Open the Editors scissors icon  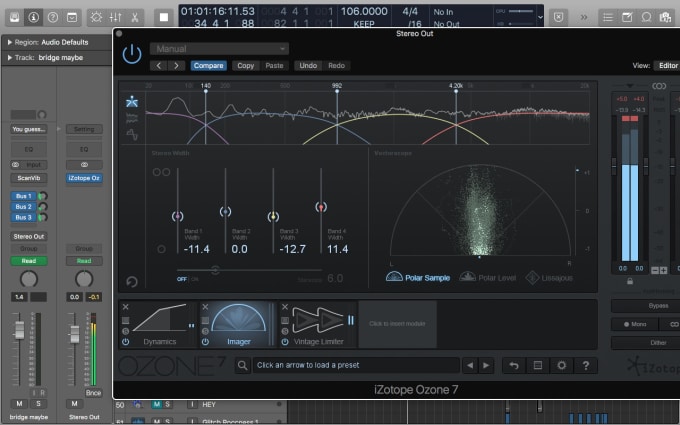[x=134, y=17]
